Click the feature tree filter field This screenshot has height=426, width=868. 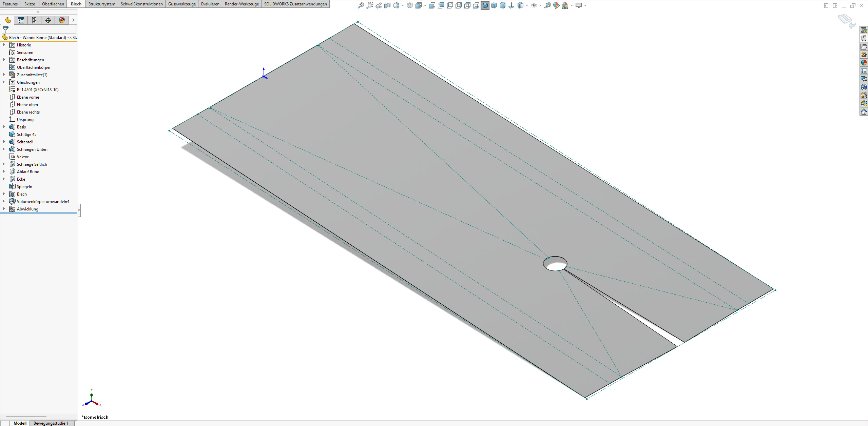point(41,29)
